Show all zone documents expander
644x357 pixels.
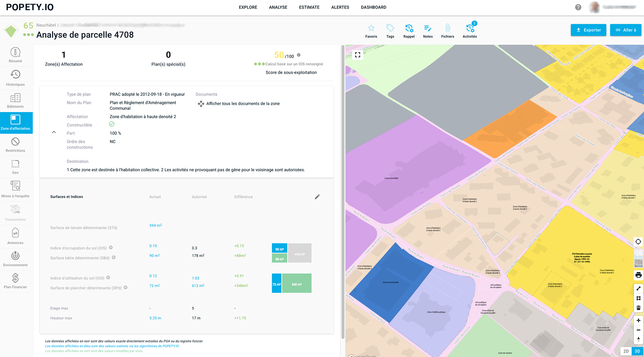point(238,104)
